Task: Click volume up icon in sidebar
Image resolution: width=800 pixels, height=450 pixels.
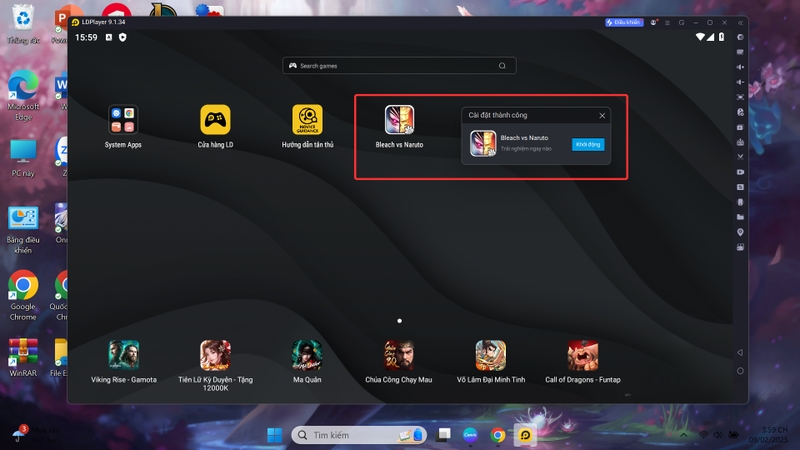Action: (740, 67)
